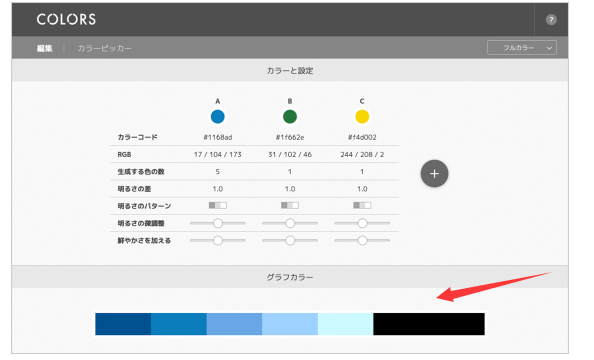594x360 pixels.
Task: Select the blue color circle A
Action: point(217,117)
